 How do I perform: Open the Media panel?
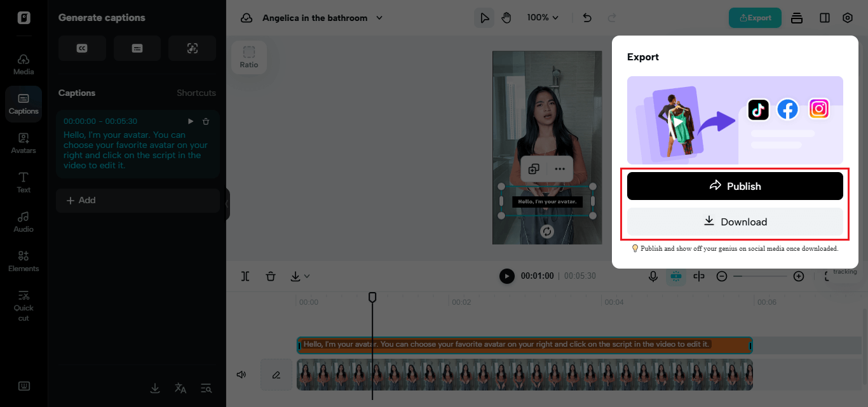pyautogui.click(x=24, y=64)
